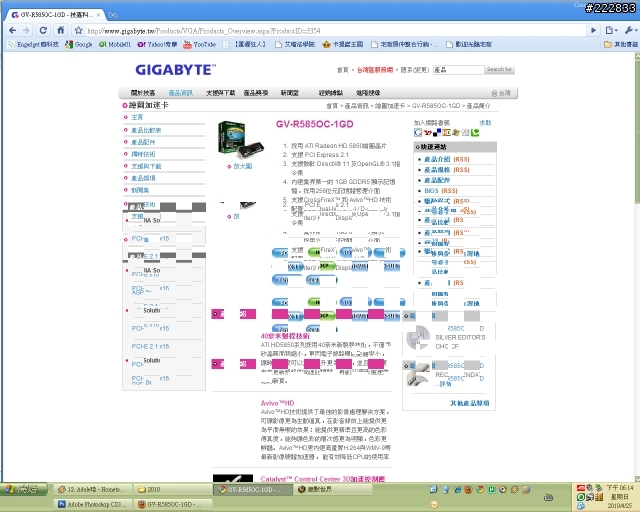Open the first item in the main navigation bar

tap(142, 93)
